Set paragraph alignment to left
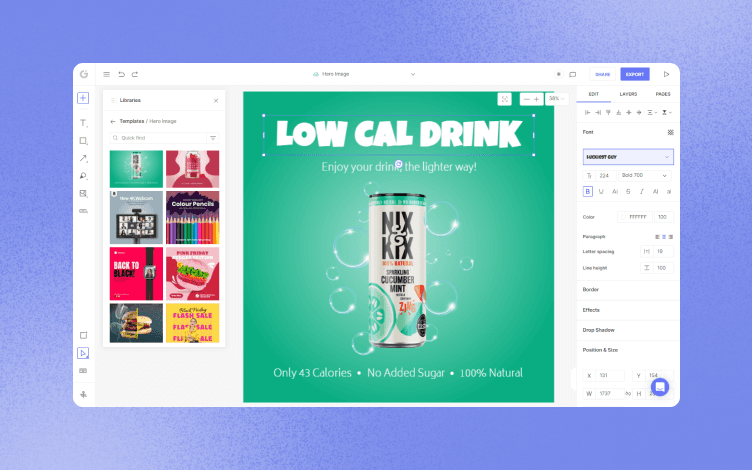 658,237
